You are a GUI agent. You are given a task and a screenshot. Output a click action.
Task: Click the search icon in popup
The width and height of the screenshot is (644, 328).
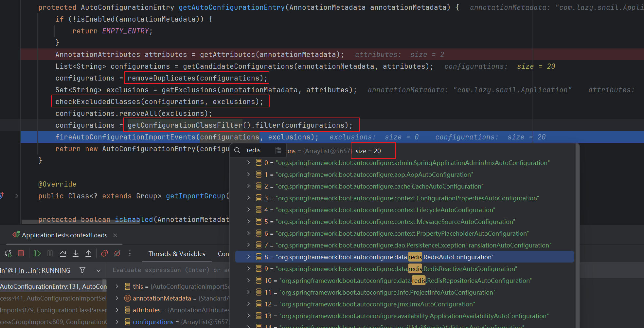238,150
